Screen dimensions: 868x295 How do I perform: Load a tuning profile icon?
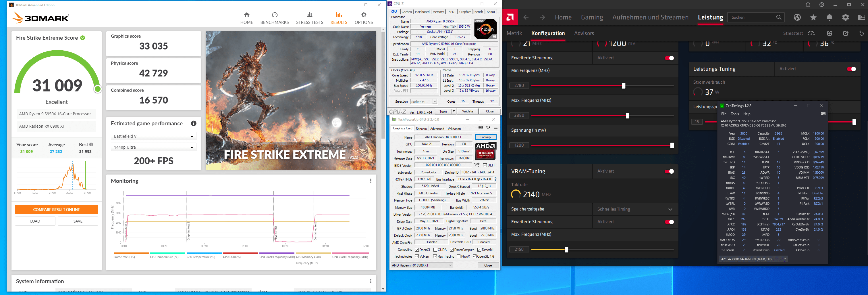[829, 33]
